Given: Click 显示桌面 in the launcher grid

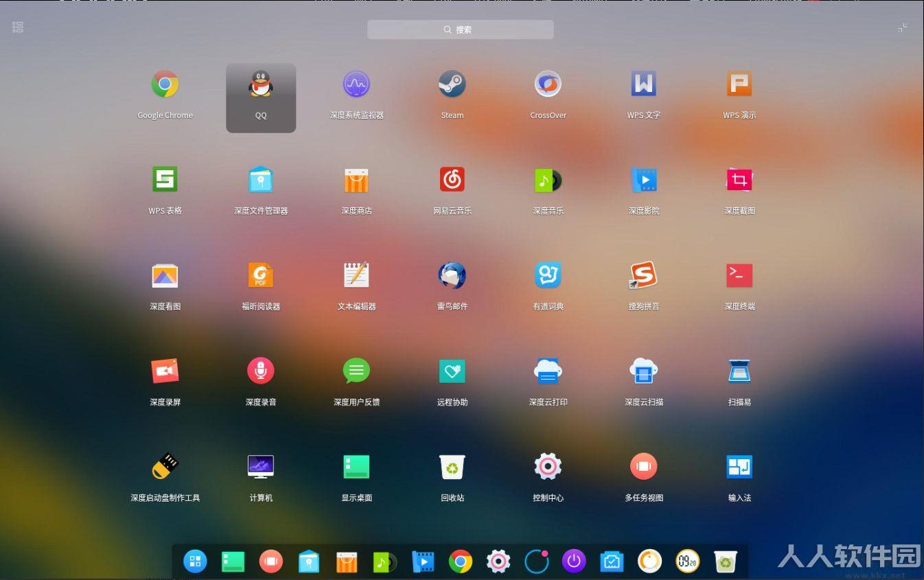Looking at the screenshot, I should pyautogui.click(x=356, y=467).
